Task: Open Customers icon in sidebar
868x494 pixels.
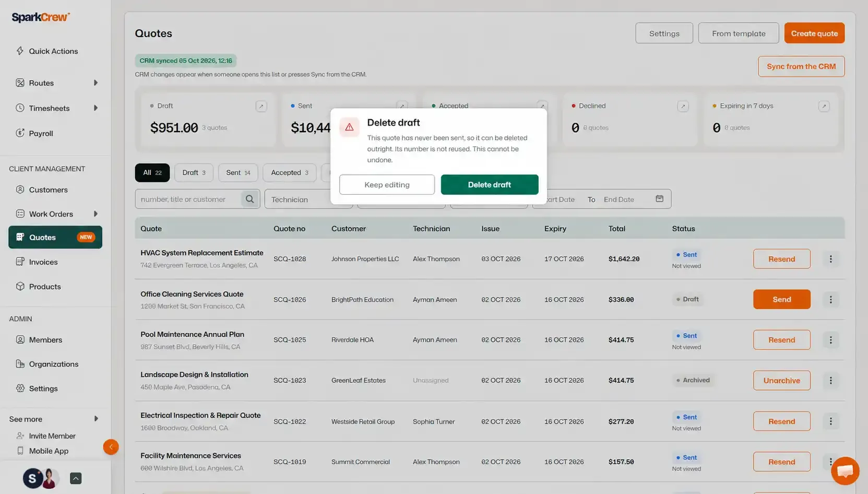Action: tap(20, 190)
